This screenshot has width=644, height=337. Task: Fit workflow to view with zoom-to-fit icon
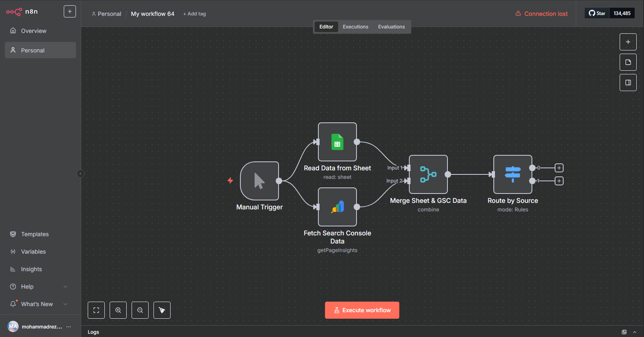[96, 310]
